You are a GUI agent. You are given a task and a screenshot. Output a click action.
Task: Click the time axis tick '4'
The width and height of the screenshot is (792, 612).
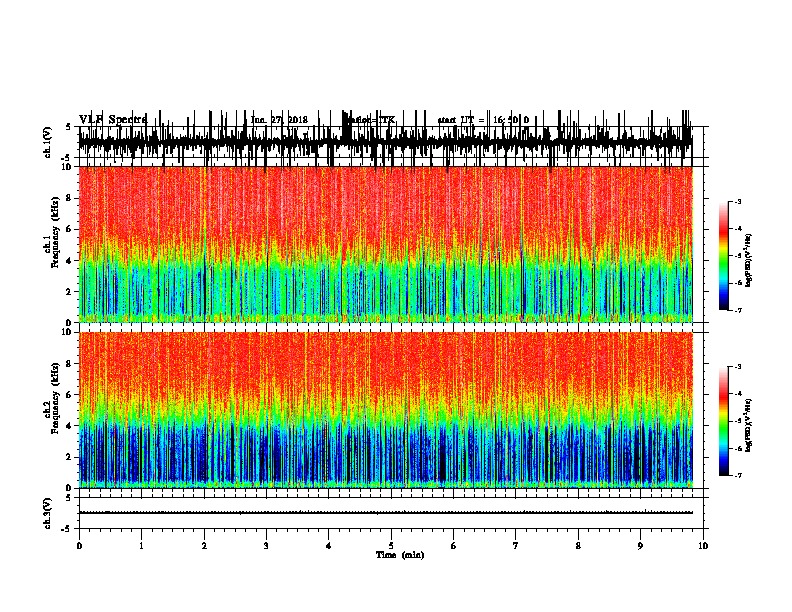tap(329, 546)
